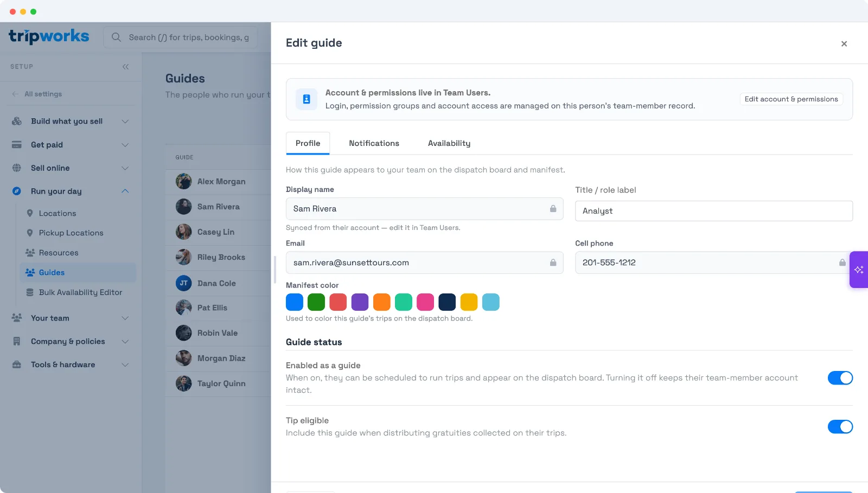Expand the Company & policies section
The width and height of the screenshot is (868, 493).
click(x=125, y=341)
